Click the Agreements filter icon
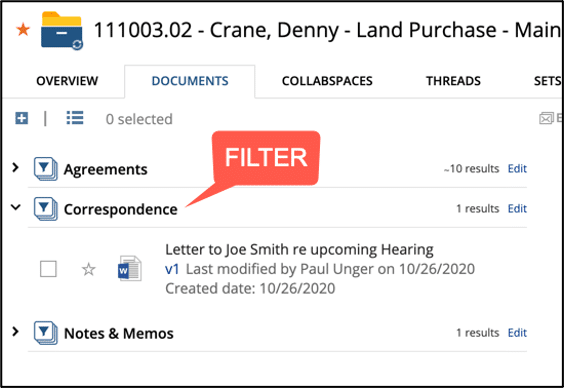 (x=46, y=169)
